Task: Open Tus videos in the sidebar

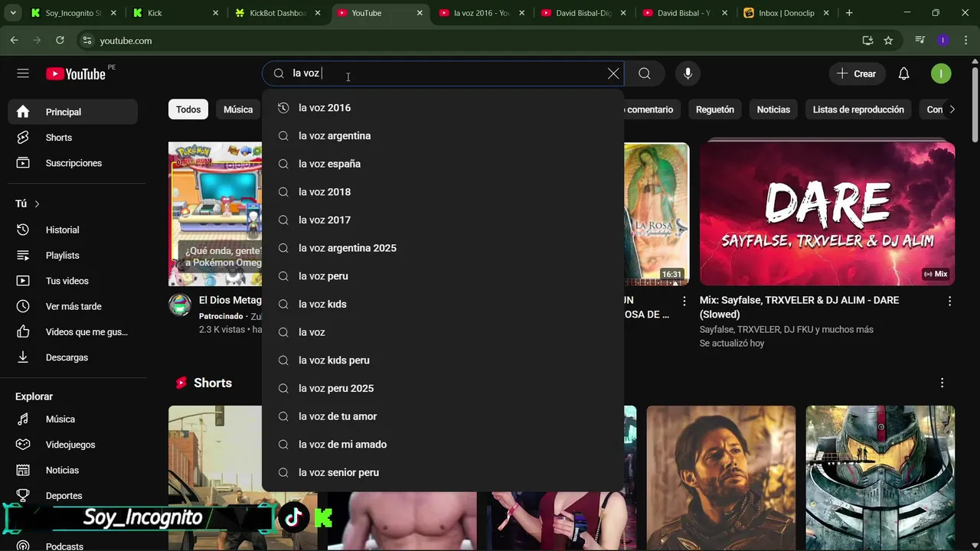Action: point(73,281)
